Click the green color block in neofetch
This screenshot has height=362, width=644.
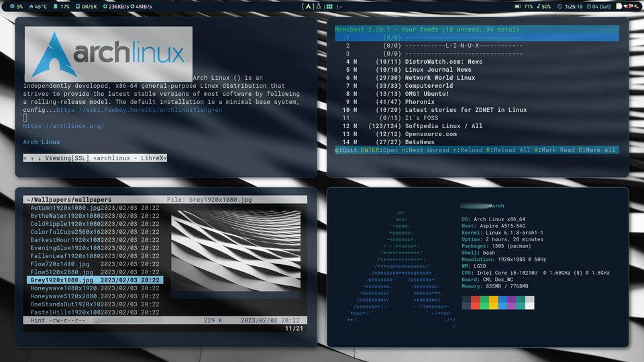pyautogui.click(x=484, y=303)
